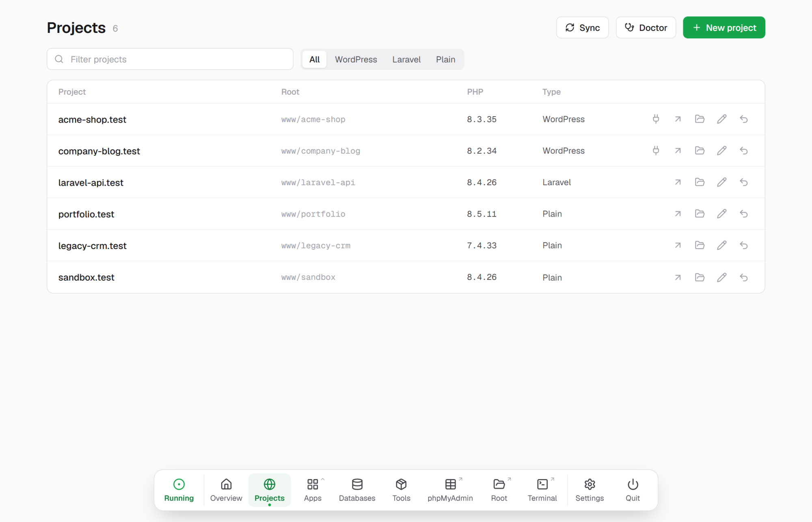812x522 pixels.
Task: Filter projects by Plain tab
Action: pos(445,59)
